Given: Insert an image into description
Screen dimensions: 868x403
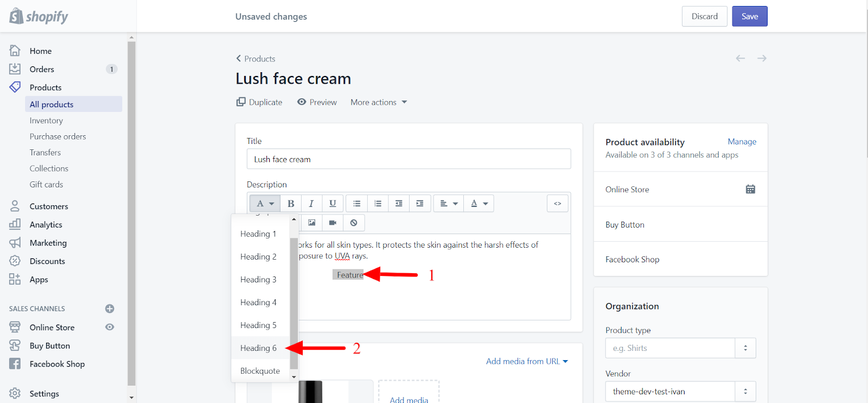Looking at the screenshot, I should [311, 223].
